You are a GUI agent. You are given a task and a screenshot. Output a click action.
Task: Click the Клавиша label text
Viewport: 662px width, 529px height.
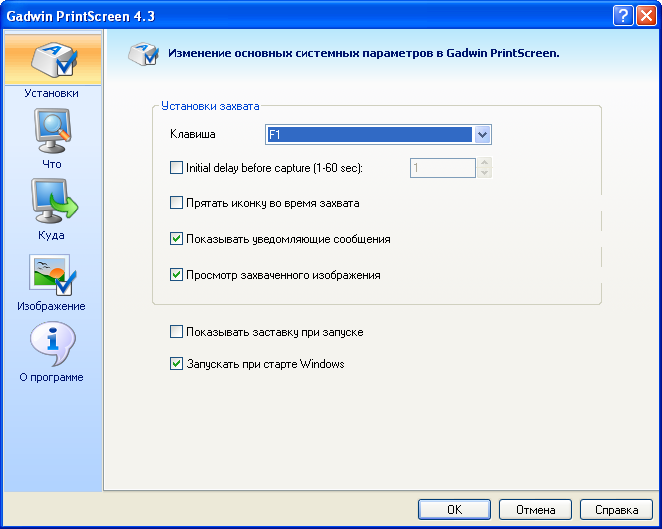[193, 134]
